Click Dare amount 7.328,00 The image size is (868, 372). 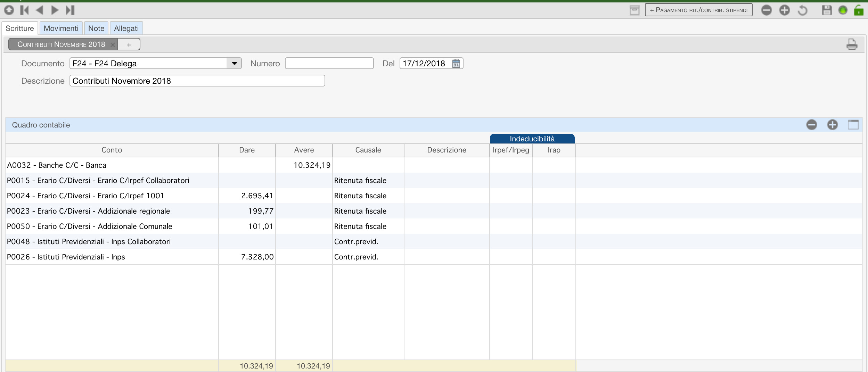257,257
